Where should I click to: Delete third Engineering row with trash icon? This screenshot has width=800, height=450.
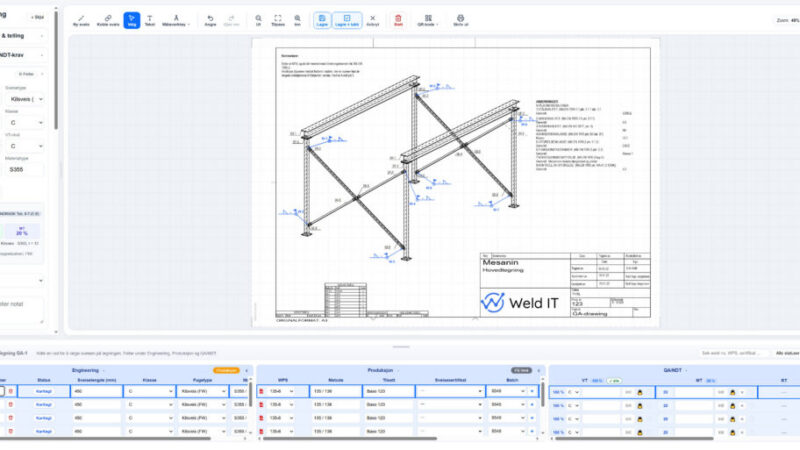(11, 418)
